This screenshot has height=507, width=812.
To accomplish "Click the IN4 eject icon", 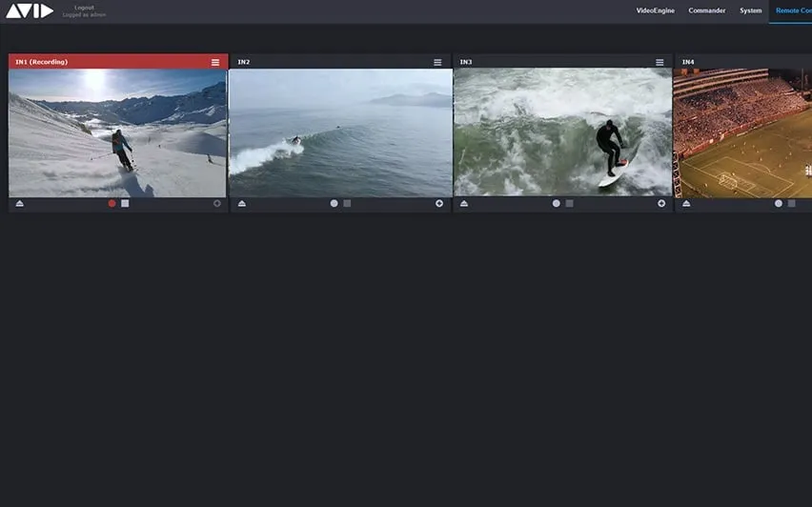I will tap(686, 204).
